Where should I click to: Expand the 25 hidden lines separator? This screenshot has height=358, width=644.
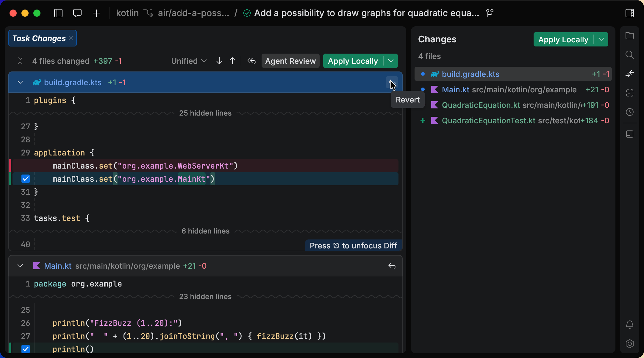coord(205,113)
